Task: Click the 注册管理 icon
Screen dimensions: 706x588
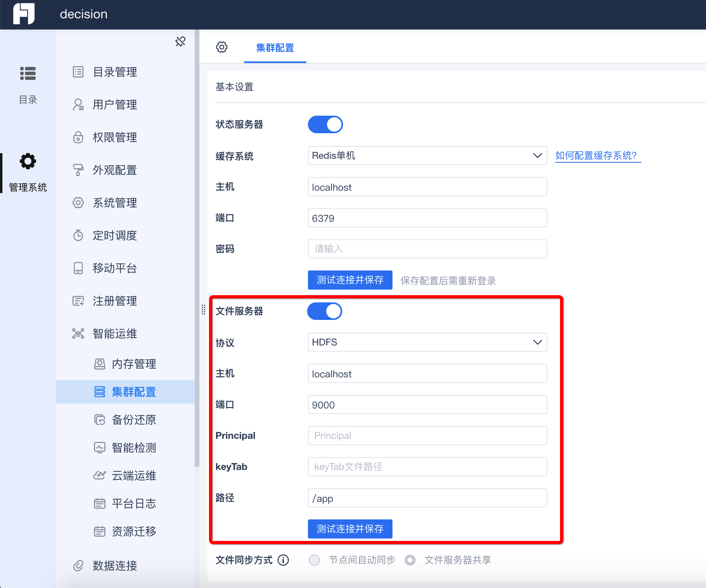Action: tap(78, 301)
